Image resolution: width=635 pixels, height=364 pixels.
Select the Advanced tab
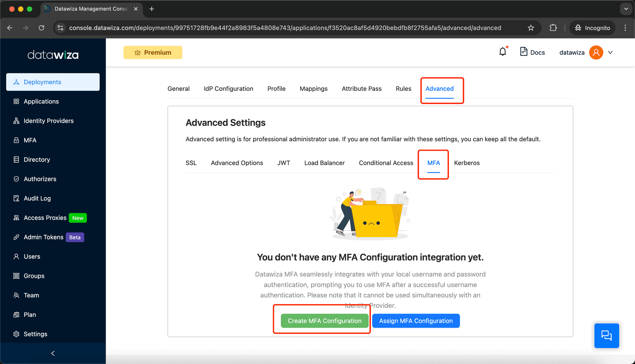point(440,89)
